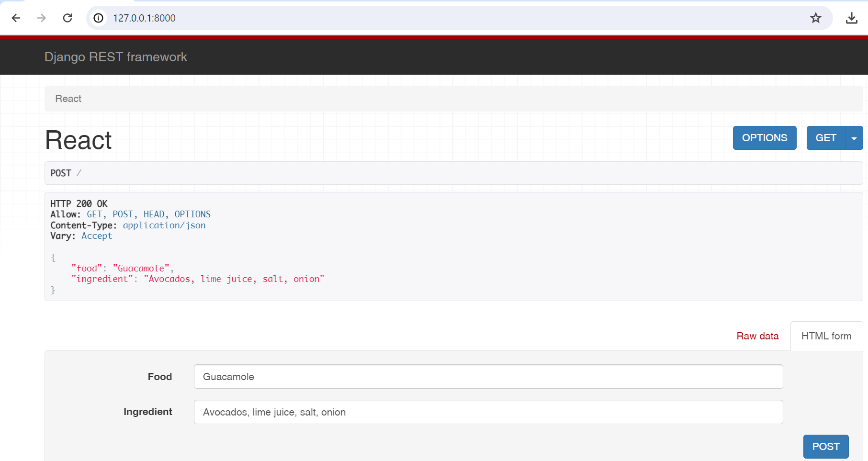
Task: View site information icon in address bar
Action: [99, 18]
